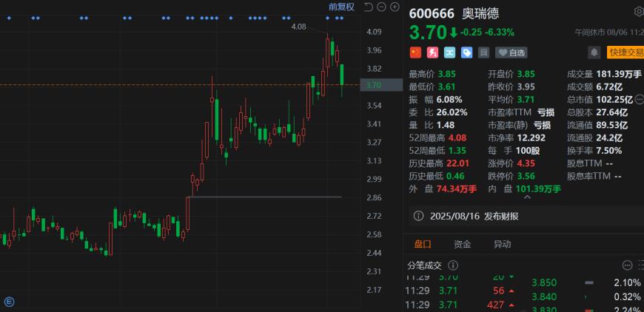Switch to the 盘口 tab
This screenshot has height=312, width=644.
[423, 244]
